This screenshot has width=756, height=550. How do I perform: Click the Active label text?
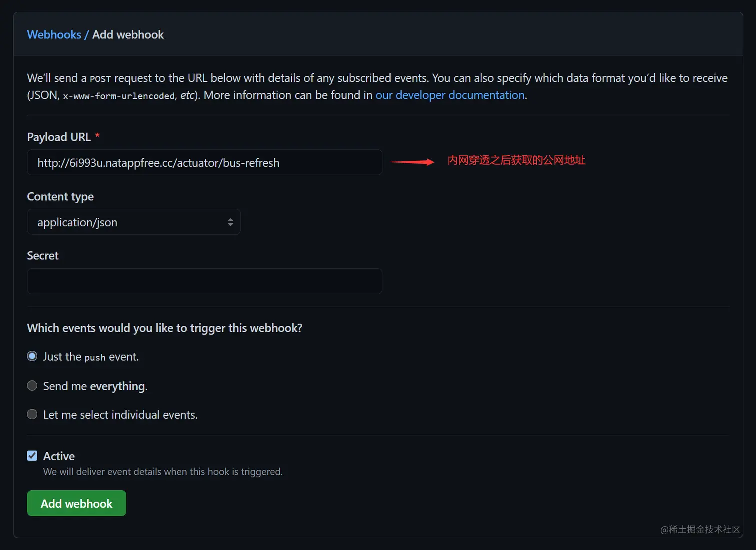click(59, 456)
